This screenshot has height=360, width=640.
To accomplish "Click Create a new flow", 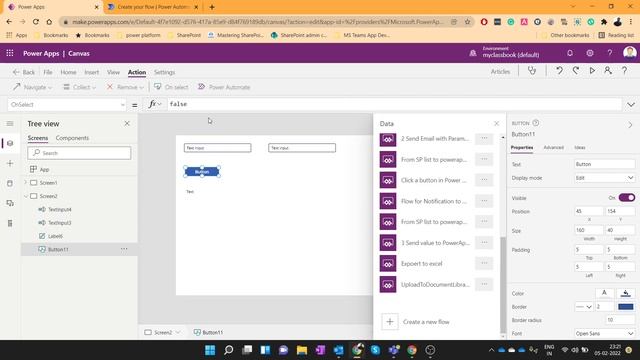I will [426, 322].
